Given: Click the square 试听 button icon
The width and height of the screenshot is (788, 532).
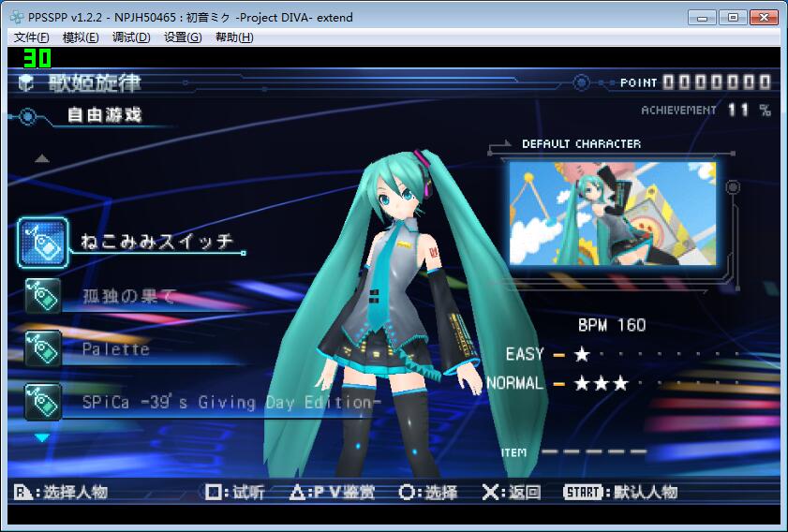Looking at the screenshot, I should pos(215,492).
